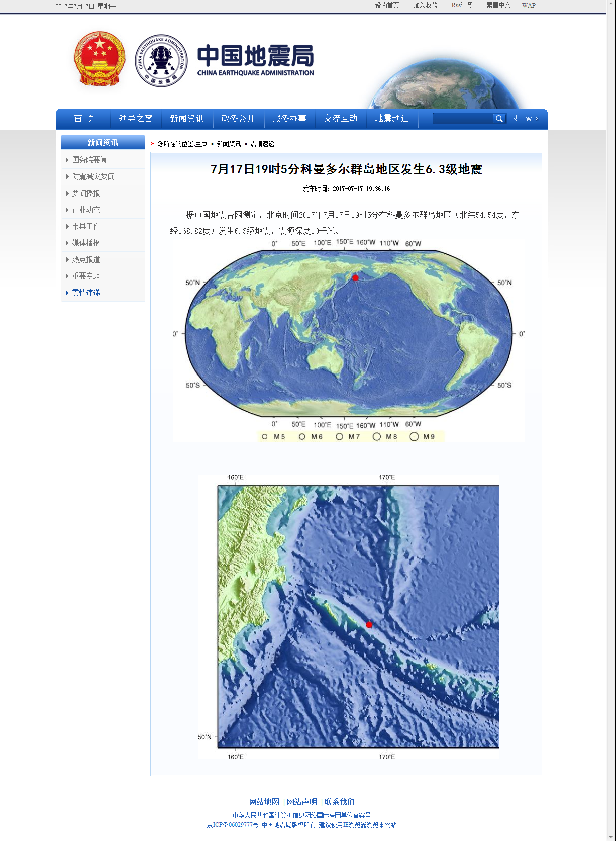The height and width of the screenshot is (841, 616).
Task: Open the 网站地图 footer link
Action: 264,802
